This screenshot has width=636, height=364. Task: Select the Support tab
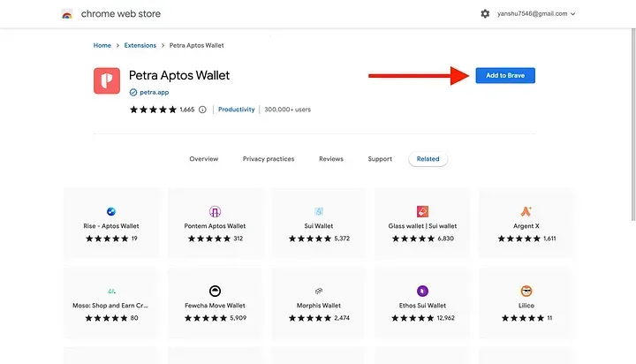pos(380,159)
